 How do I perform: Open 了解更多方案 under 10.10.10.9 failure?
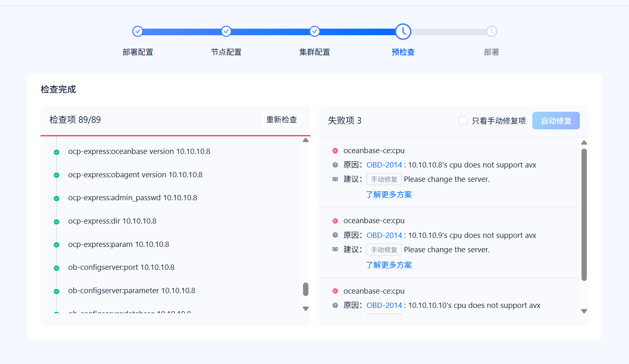(x=389, y=265)
